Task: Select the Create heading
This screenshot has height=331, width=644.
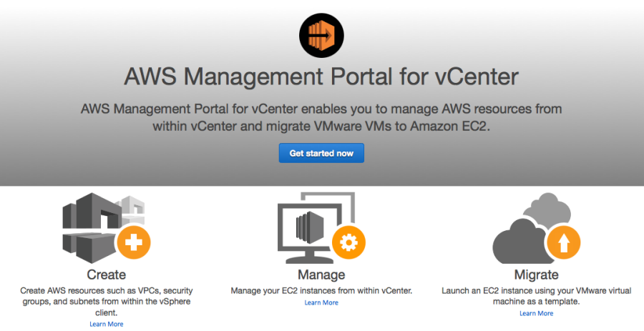Action: coord(106,275)
